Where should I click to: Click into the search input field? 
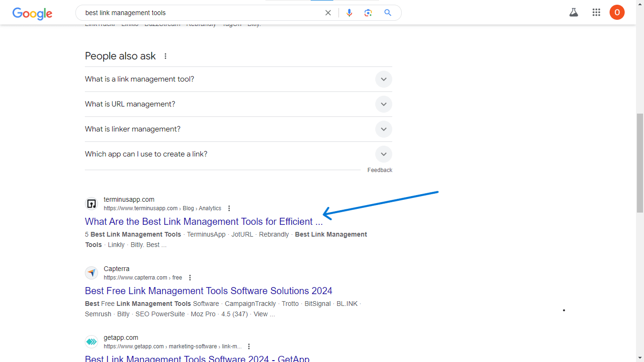198,13
